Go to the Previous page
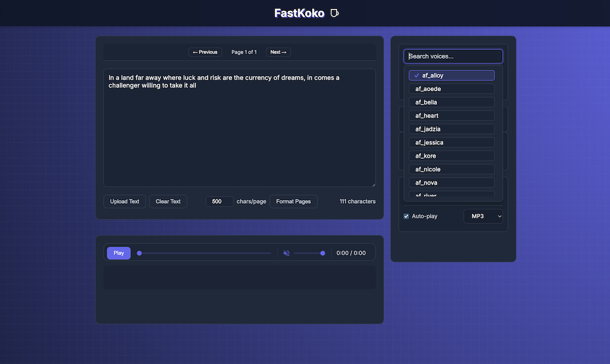 tap(205, 52)
